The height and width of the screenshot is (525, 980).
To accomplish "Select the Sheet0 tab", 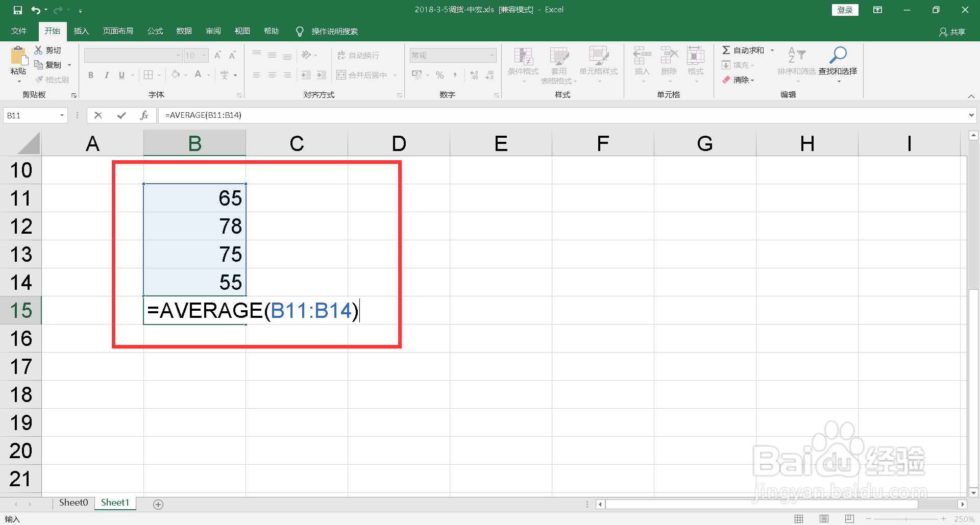I will 73,503.
